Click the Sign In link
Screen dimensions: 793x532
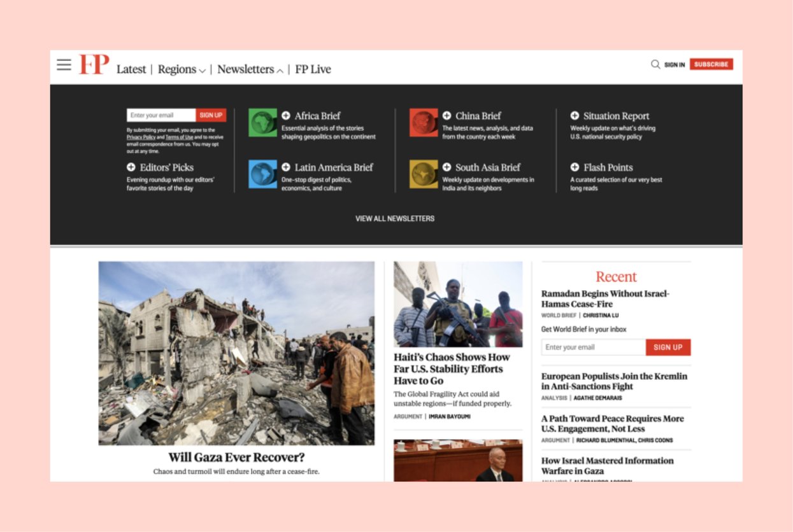tap(675, 65)
